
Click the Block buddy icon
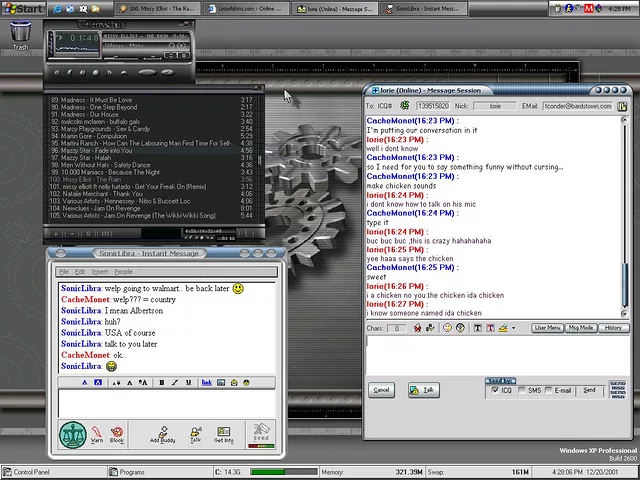coord(117,434)
